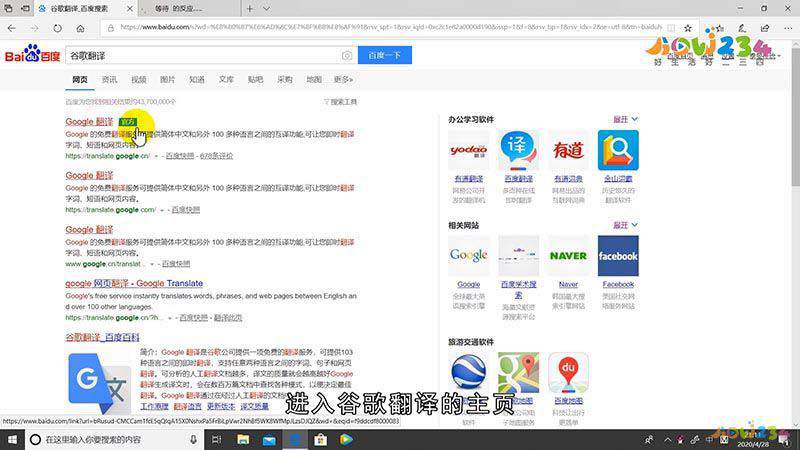Click the camera image-search icon in search box

pos(347,56)
